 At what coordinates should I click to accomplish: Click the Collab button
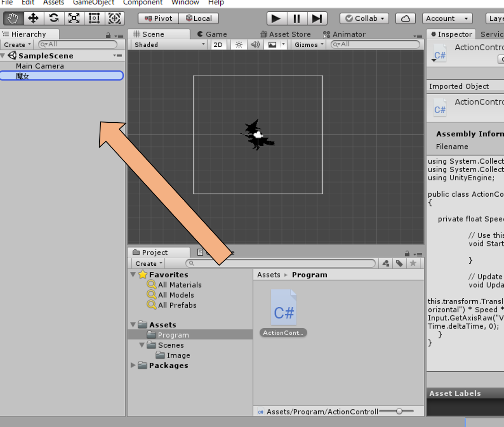364,18
